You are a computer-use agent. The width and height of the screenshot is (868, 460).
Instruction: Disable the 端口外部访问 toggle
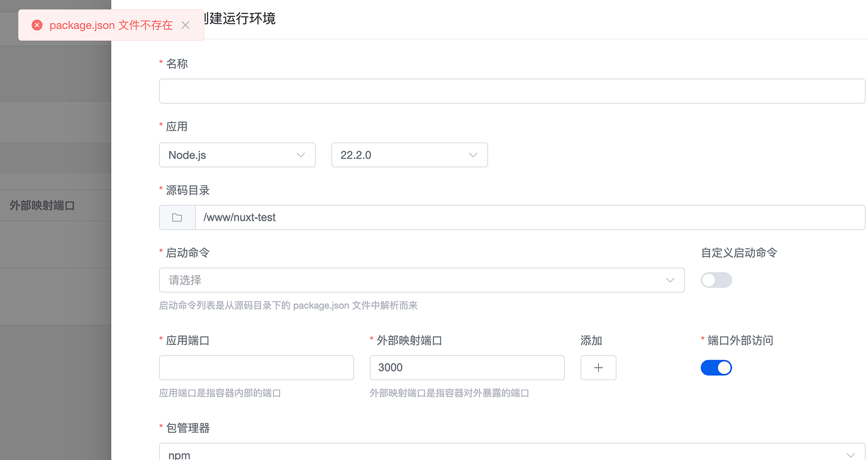pyautogui.click(x=716, y=367)
